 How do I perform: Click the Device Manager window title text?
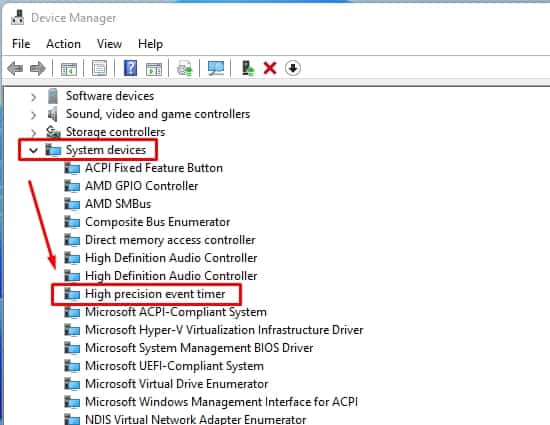tap(74, 18)
